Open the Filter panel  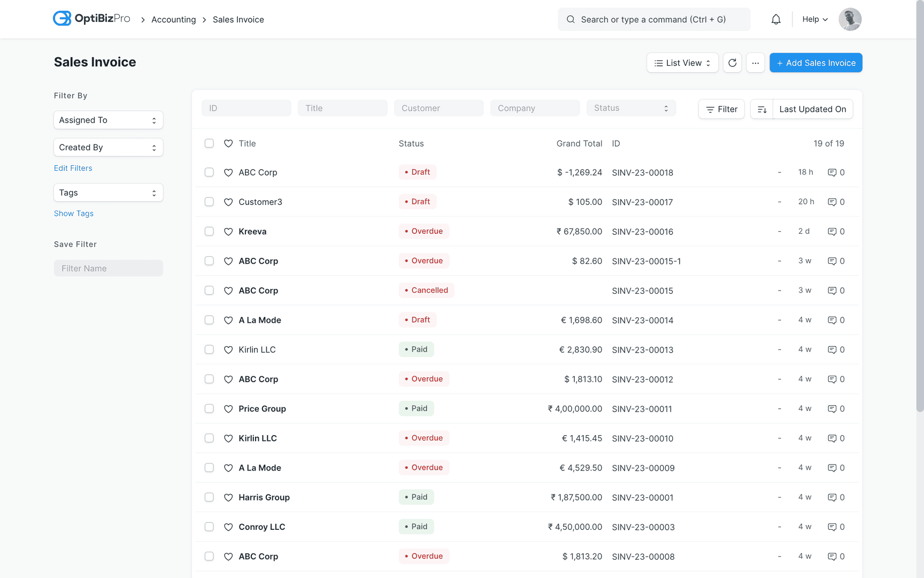[721, 109]
